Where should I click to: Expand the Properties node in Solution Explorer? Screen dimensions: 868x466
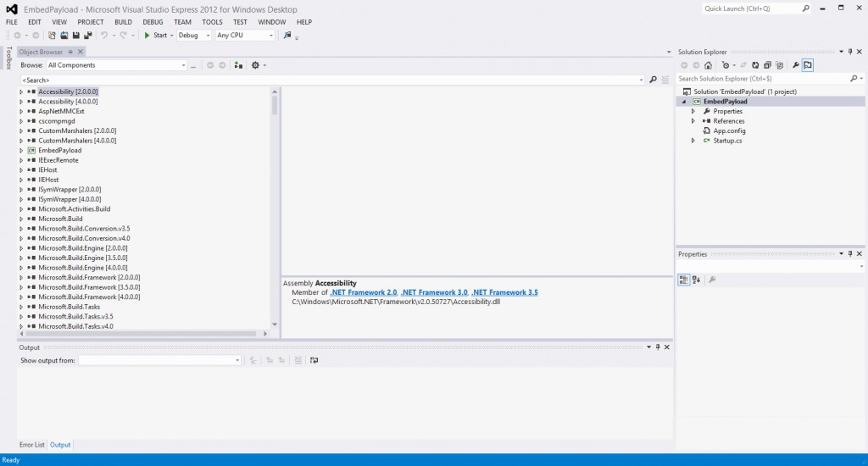coord(693,111)
